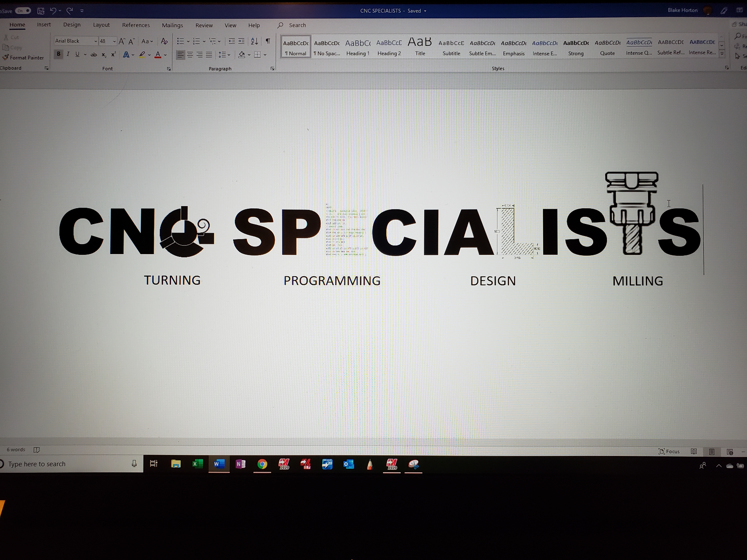The image size is (747, 560).
Task: Open the font size dropdown
Action: point(114,41)
